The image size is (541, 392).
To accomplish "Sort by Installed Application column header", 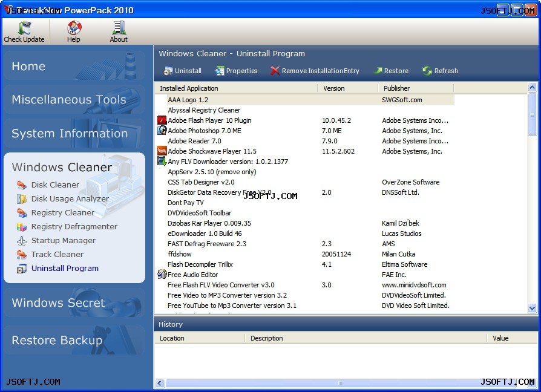I will (x=237, y=88).
